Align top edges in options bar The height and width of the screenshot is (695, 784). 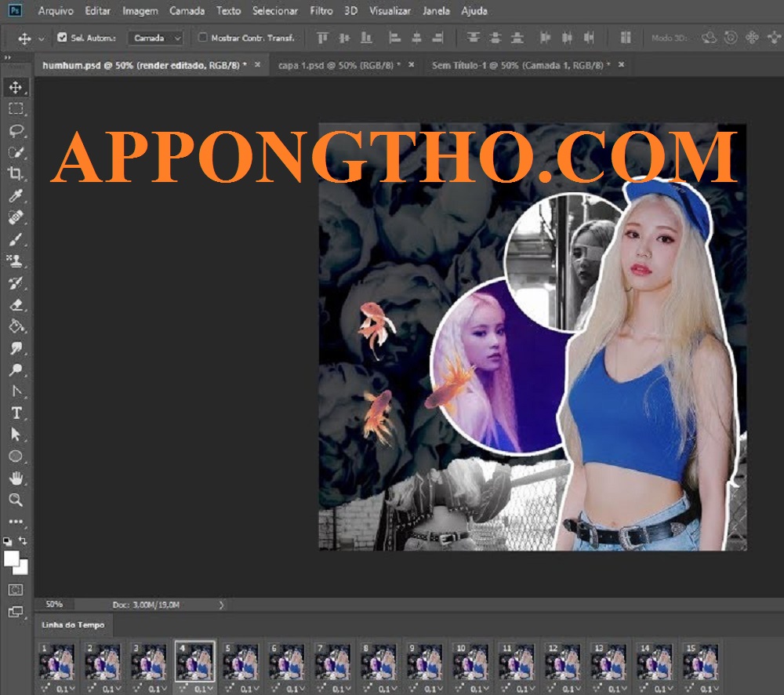pos(322,38)
